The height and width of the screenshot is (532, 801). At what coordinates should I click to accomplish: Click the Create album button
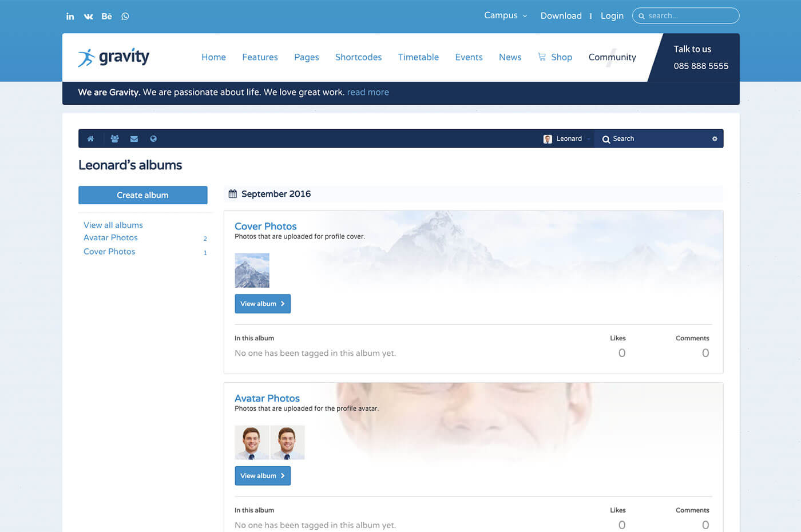(x=142, y=195)
